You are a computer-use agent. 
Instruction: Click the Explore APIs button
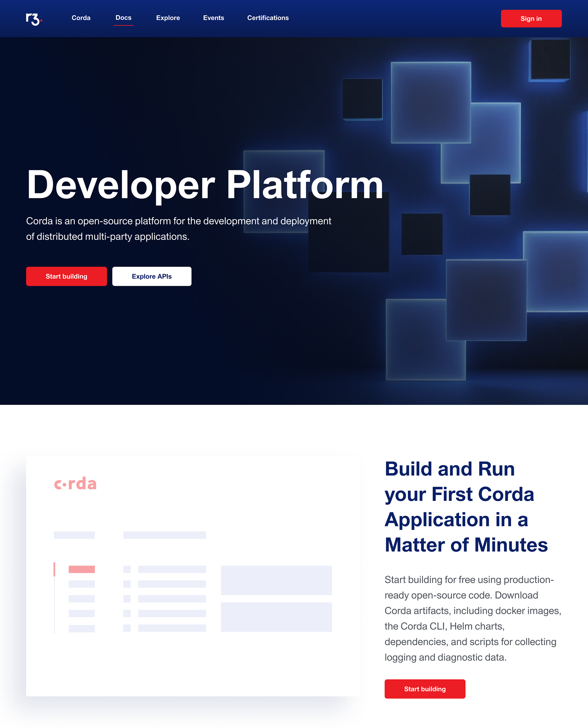click(x=152, y=276)
